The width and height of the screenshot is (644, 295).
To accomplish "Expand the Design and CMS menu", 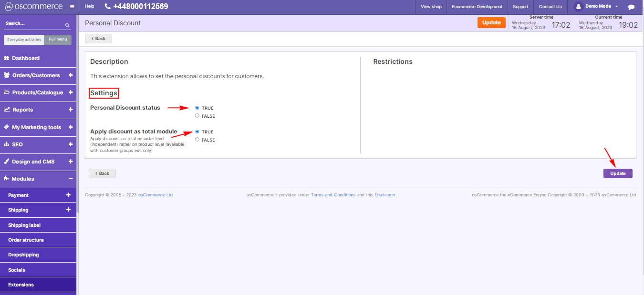I will 71,162.
